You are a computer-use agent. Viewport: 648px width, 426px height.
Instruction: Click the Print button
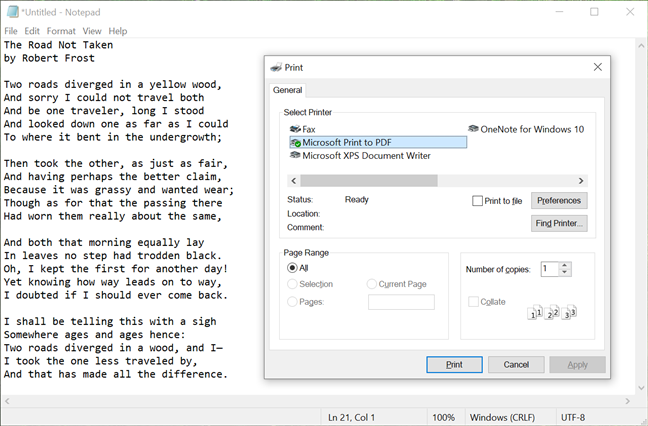coord(454,364)
